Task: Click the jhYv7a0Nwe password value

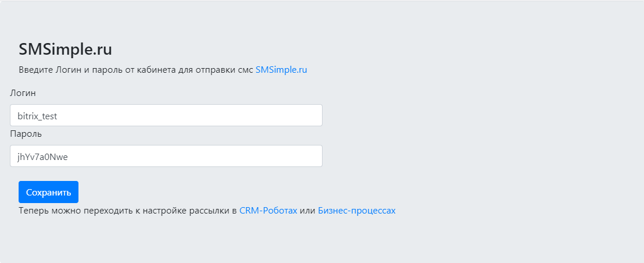Action: click(43, 157)
